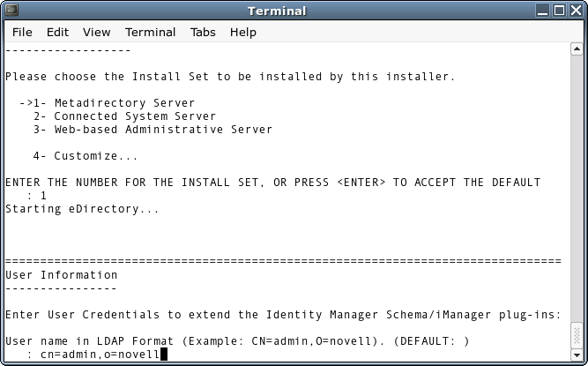Open the Tabs menu
The image size is (588, 366).
click(203, 32)
